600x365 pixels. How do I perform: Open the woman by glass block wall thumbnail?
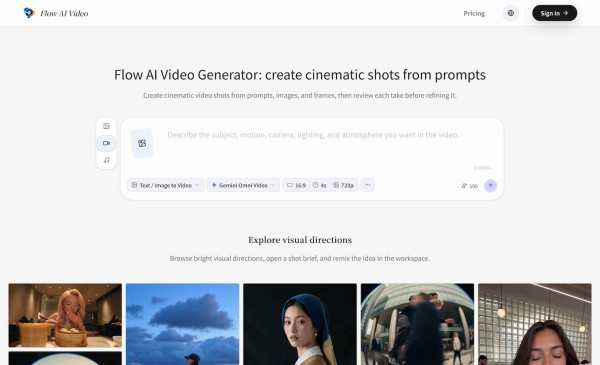pos(535,324)
